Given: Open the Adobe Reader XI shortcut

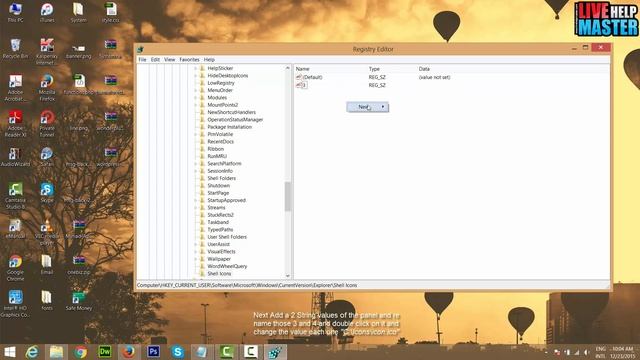Looking at the screenshot, I should tap(16, 124).
